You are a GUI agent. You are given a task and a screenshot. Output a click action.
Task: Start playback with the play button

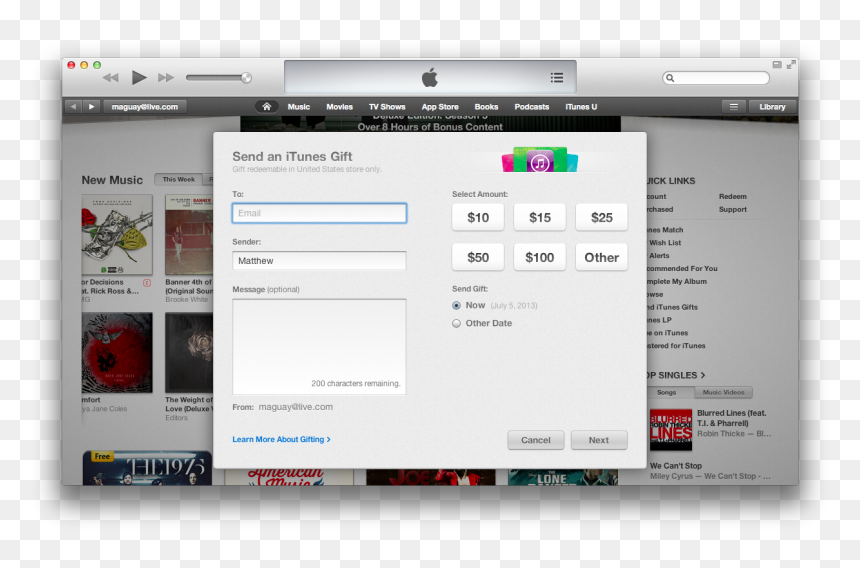pos(139,78)
